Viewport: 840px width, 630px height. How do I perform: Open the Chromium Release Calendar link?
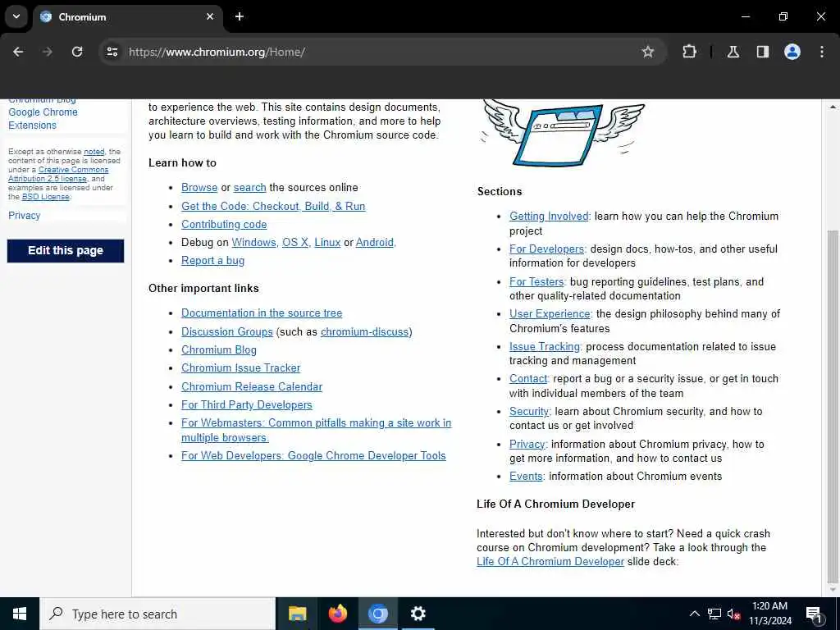pyautogui.click(x=252, y=387)
